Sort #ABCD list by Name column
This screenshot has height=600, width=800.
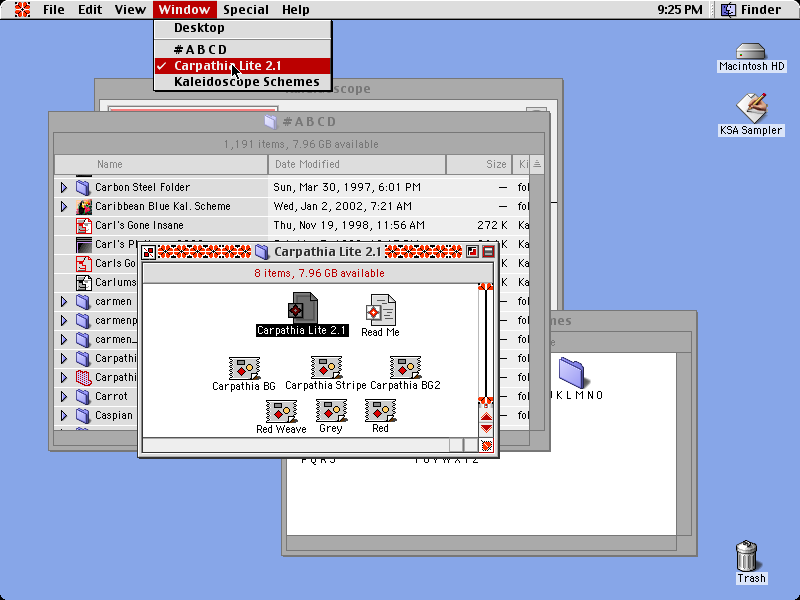(x=161, y=164)
